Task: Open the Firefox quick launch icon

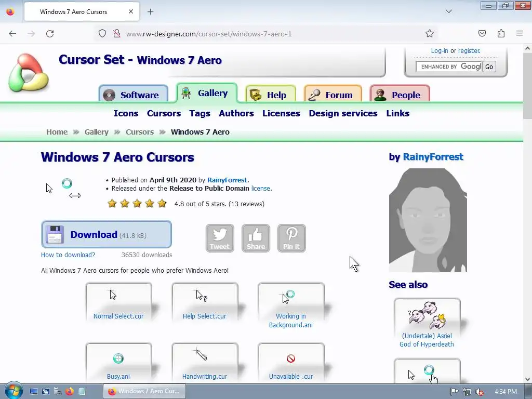Action: (70, 392)
